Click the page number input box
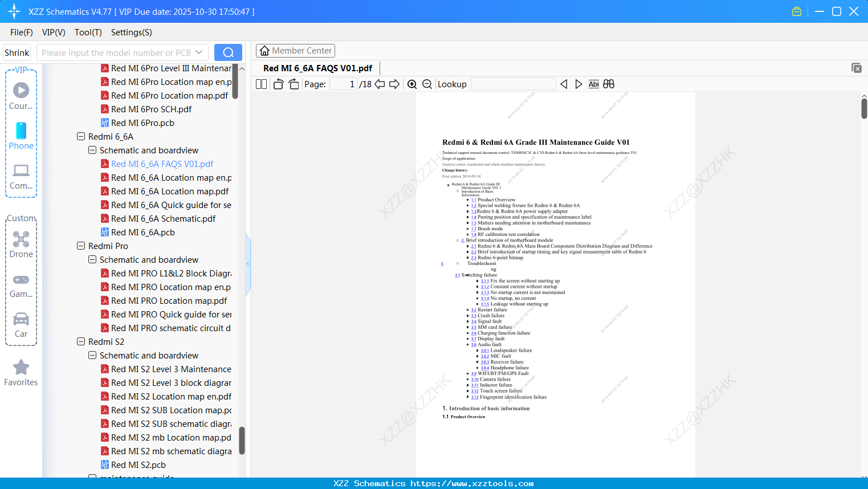This screenshot has height=489, width=868. [x=344, y=84]
